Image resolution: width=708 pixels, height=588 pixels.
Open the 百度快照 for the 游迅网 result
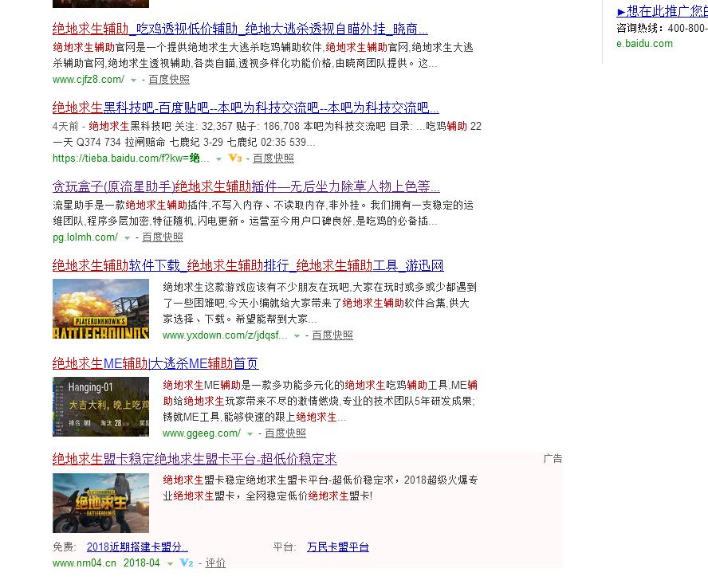(332, 335)
